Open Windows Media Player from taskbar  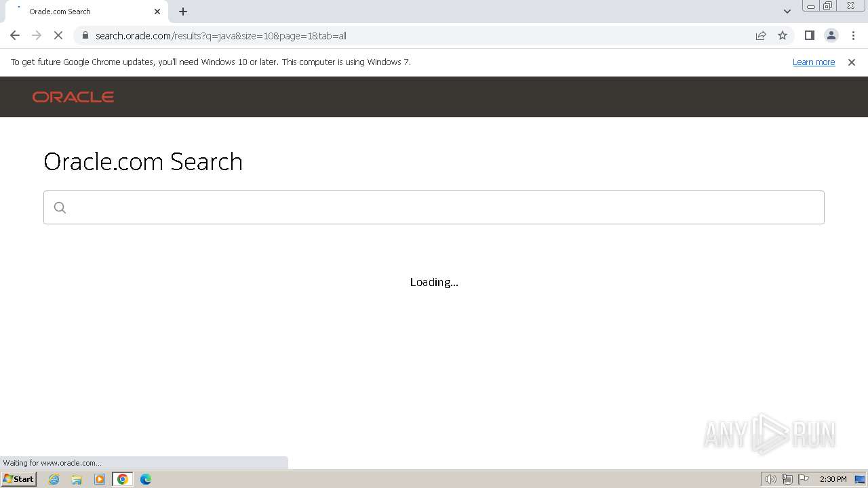click(x=100, y=479)
